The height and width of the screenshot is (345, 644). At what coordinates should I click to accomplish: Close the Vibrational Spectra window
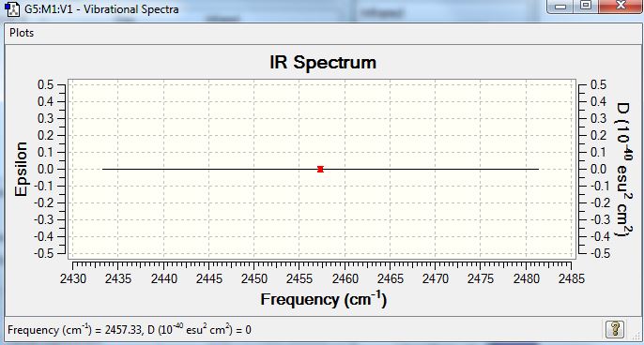click(621, 6)
